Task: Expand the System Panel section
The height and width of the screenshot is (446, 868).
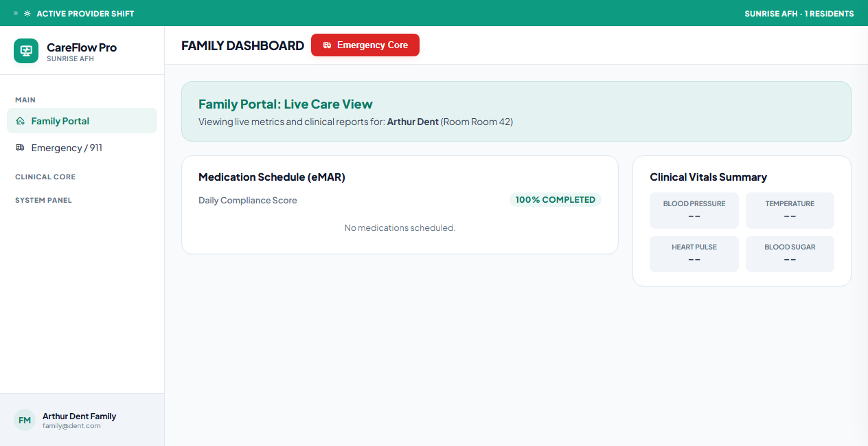Action: [43, 200]
